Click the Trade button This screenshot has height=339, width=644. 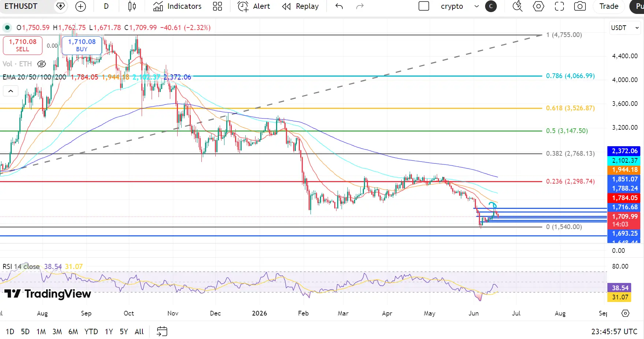(x=609, y=6)
